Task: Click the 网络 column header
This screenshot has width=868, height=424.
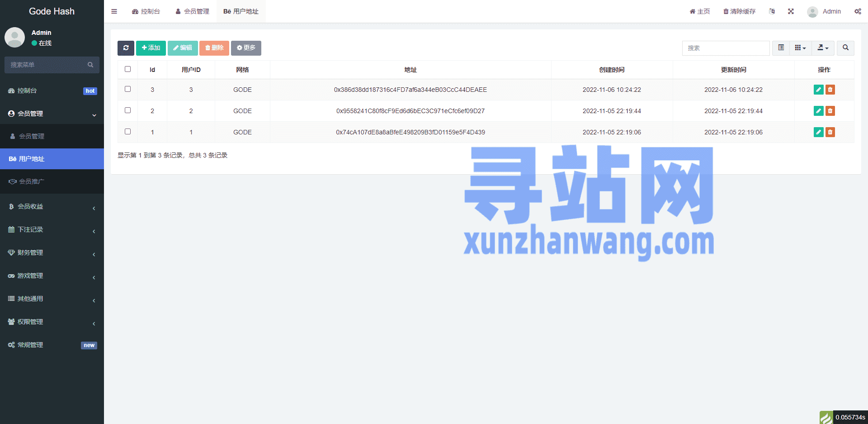Action: [x=242, y=70]
